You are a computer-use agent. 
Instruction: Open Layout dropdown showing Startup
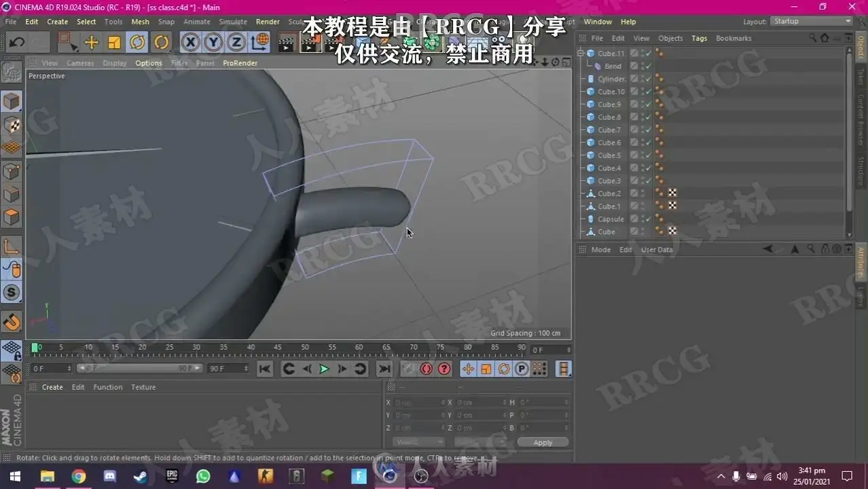click(x=812, y=22)
